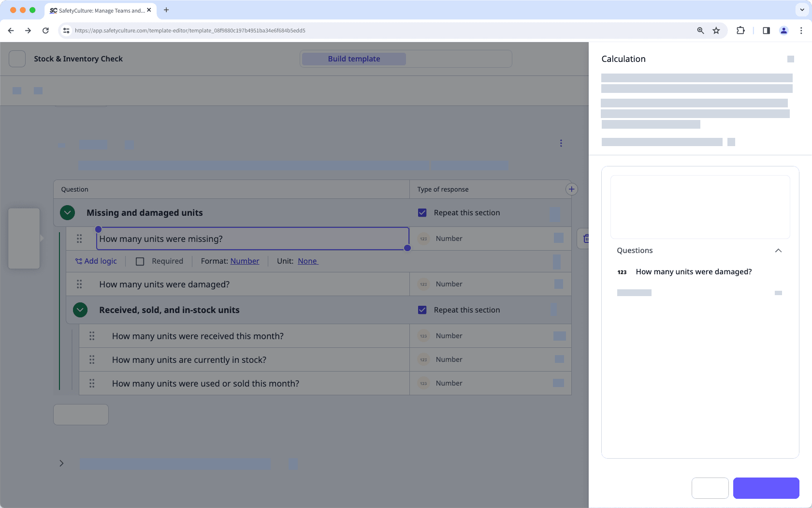
Task: Click the drag handle beside 'How many units were damaged?'
Action: (x=79, y=284)
